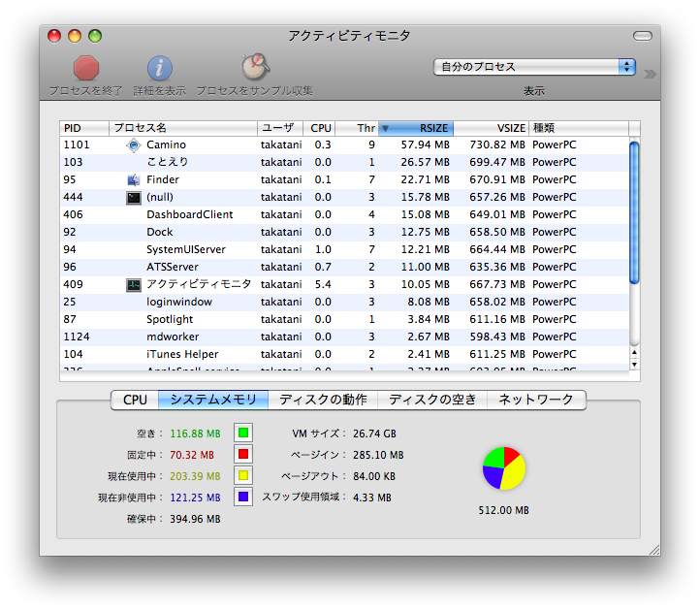
Task: Sort by the ユーザ column header
Action: click(x=280, y=128)
